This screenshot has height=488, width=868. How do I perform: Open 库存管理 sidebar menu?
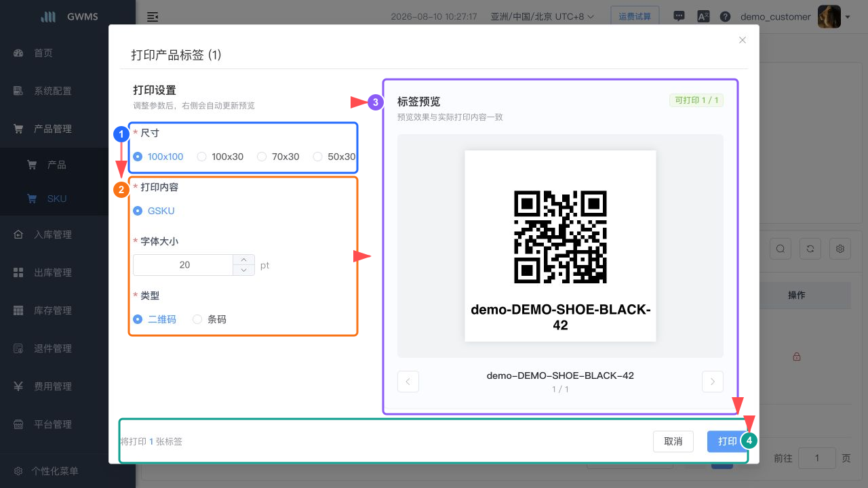[53, 310]
